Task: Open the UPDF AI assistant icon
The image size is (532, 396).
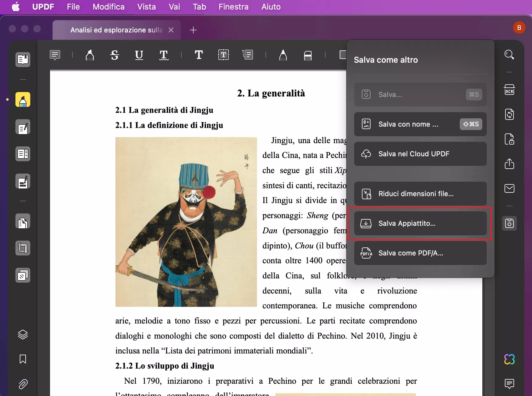Action: click(509, 359)
